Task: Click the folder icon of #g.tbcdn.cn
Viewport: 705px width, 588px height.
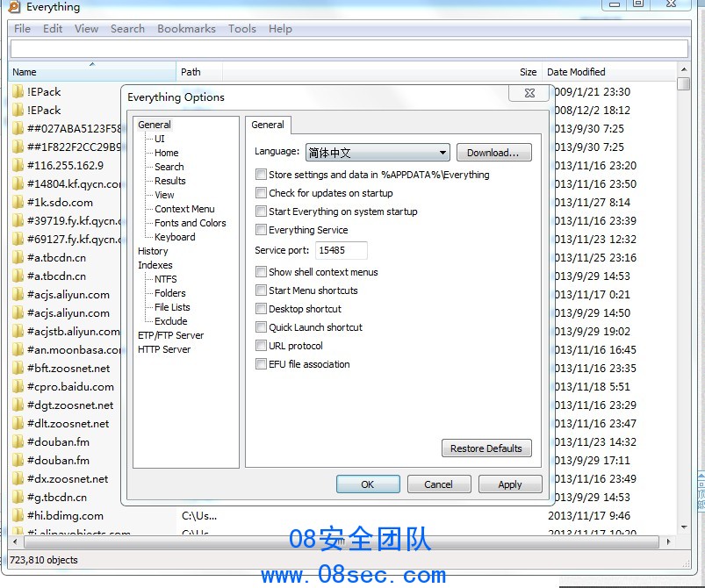Action: coord(18,498)
